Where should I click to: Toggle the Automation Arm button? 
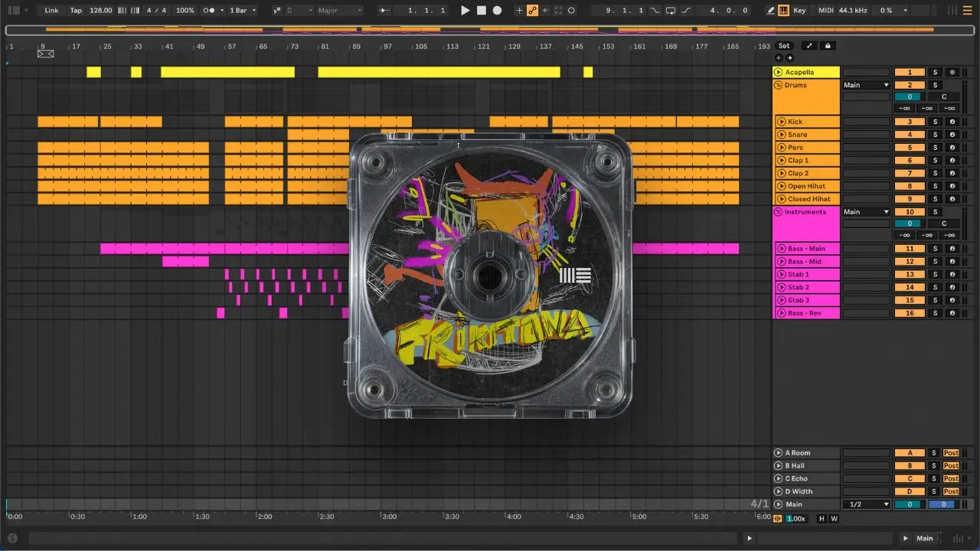(532, 11)
